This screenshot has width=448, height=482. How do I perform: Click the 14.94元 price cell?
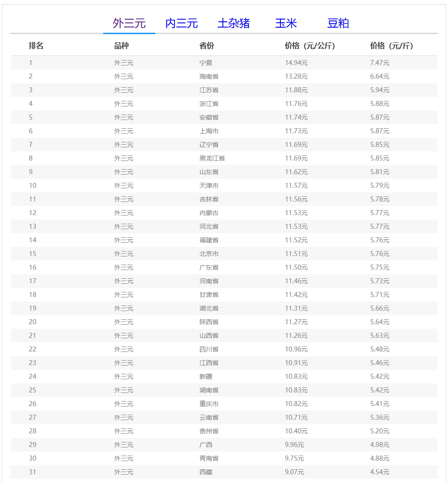click(x=296, y=63)
